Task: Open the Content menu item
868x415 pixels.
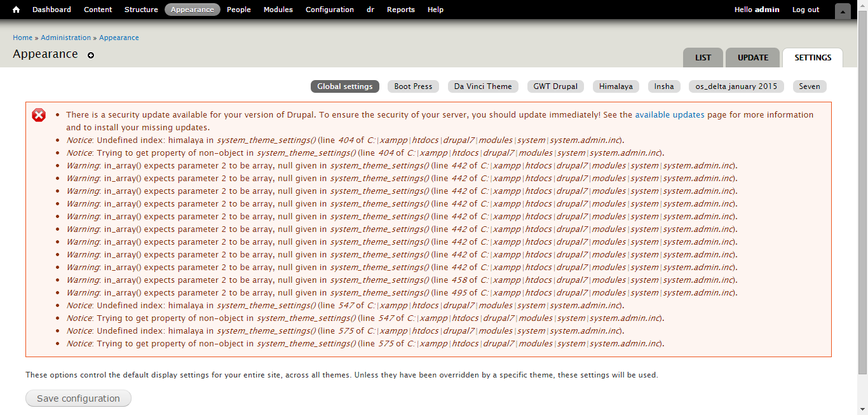Action: tap(98, 10)
